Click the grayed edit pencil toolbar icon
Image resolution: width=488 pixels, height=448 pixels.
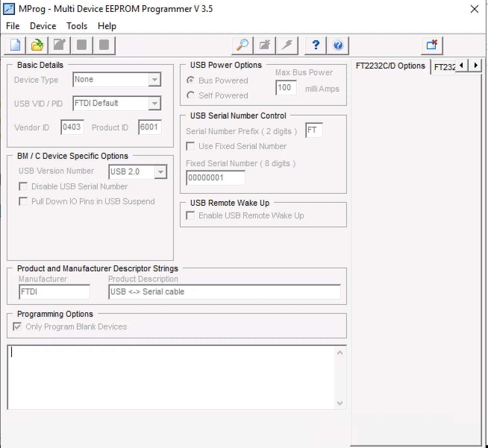click(60, 45)
